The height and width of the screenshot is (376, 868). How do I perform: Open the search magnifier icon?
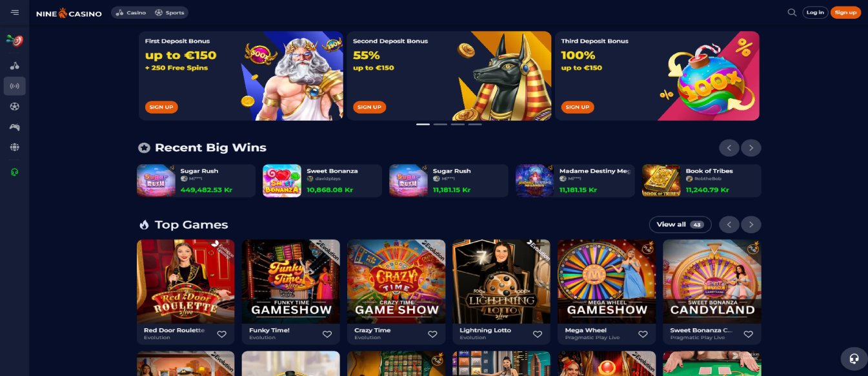coord(792,12)
